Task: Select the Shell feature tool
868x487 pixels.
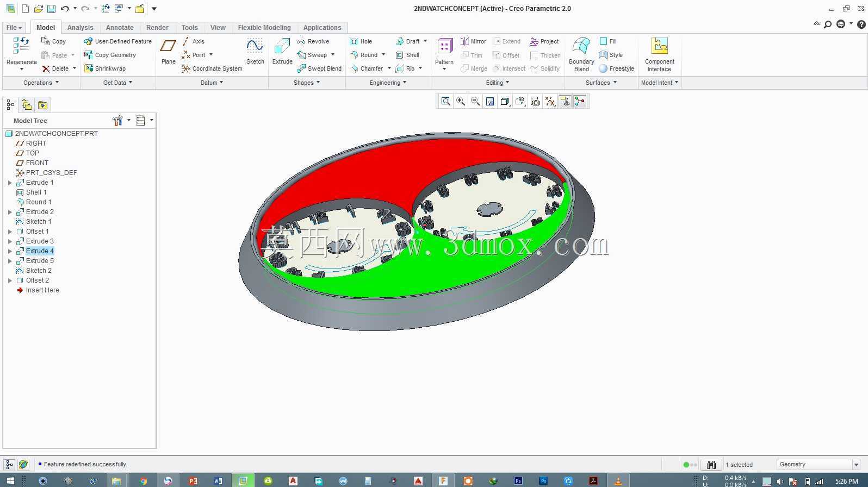Action: (407, 55)
